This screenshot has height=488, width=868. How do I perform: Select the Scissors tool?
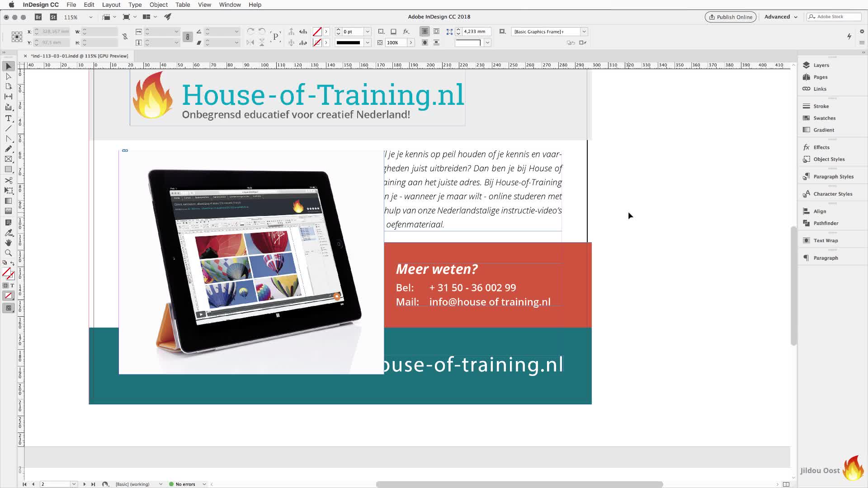point(8,180)
